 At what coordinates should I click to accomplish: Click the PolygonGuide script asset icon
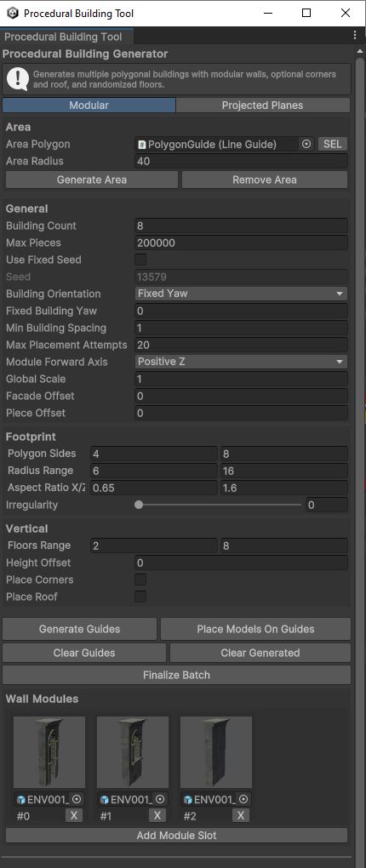tap(142, 145)
